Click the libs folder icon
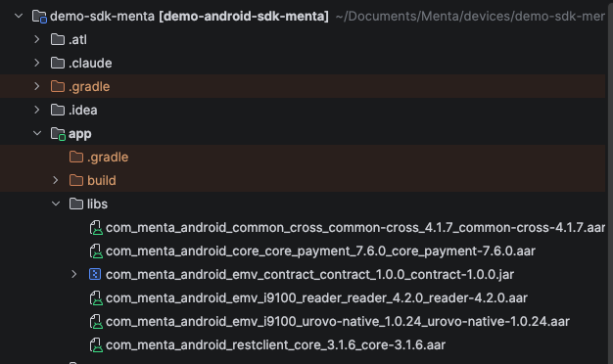 pyautogui.click(x=76, y=204)
